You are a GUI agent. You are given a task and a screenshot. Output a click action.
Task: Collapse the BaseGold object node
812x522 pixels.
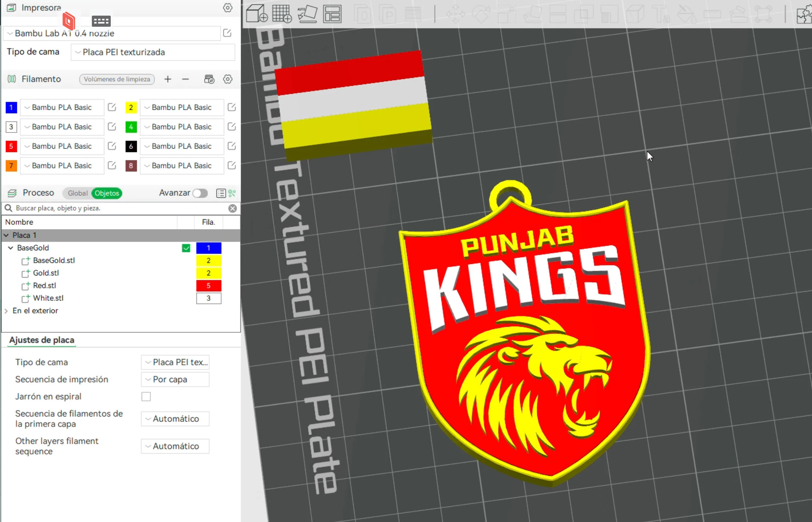[x=10, y=248]
